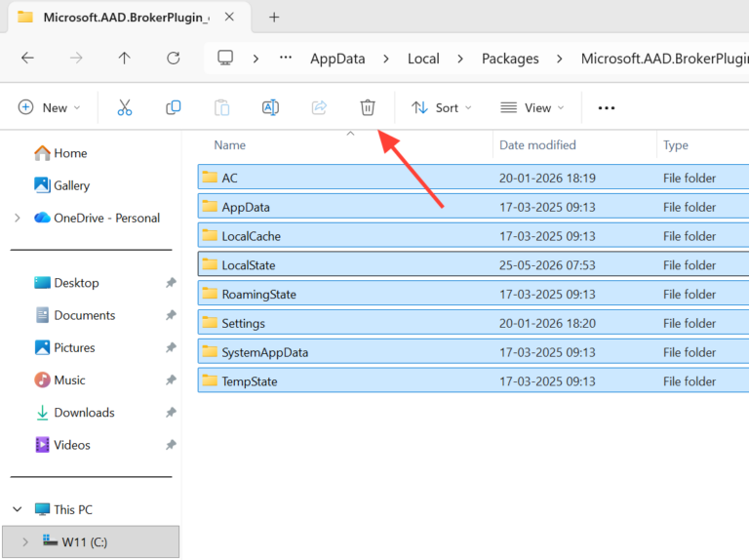Open Home in the navigation pane
749x560 pixels.
pyautogui.click(x=60, y=153)
